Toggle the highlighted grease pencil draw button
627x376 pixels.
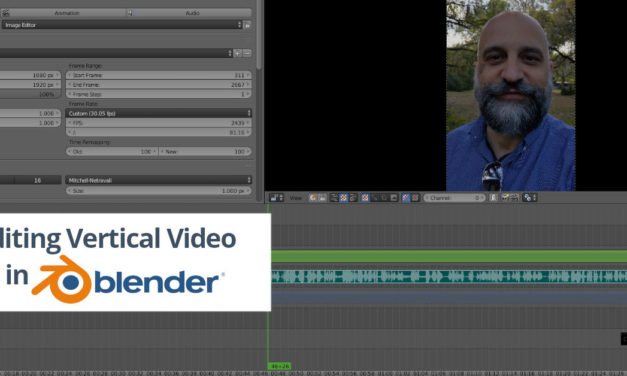coord(406,198)
